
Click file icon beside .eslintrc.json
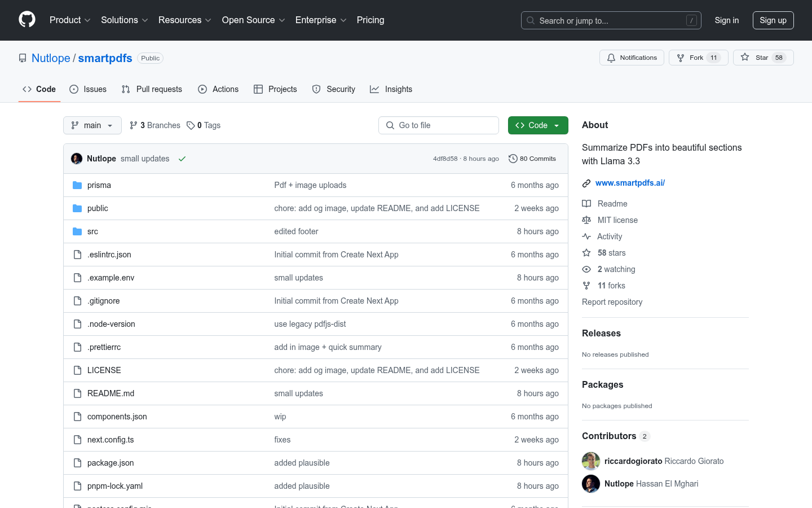77,255
